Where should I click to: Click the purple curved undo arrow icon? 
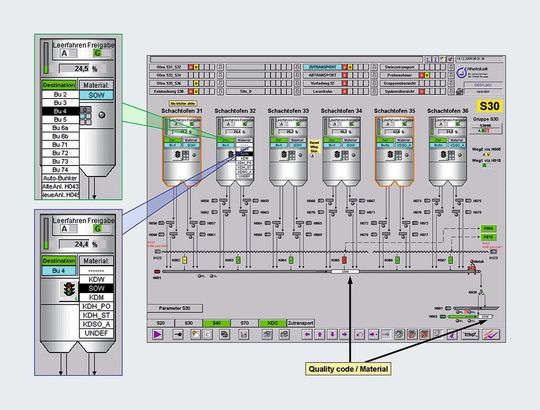coord(360,334)
